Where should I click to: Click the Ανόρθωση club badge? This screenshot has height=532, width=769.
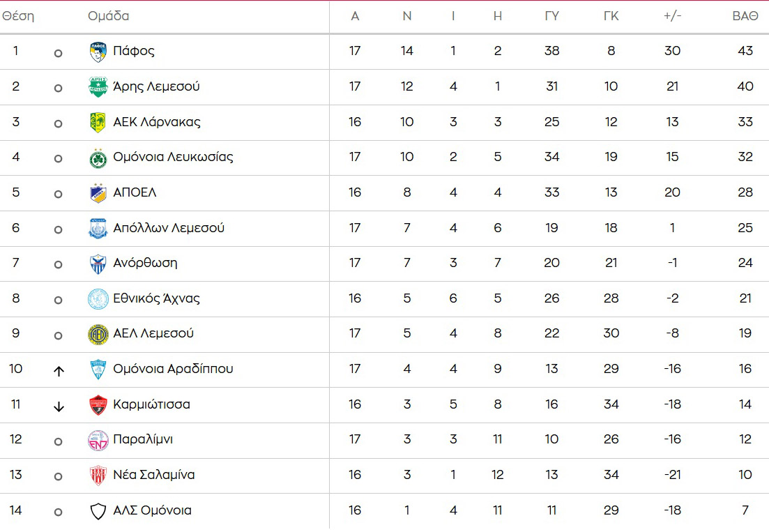pos(98,264)
